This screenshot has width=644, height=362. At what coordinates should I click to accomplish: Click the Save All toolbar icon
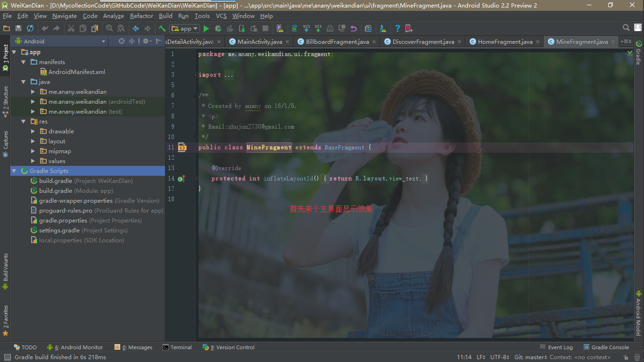point(18,28)
